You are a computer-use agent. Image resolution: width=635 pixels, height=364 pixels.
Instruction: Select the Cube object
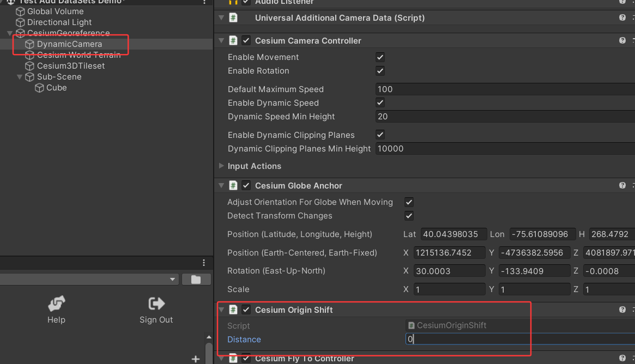click(x=56, y=88)
